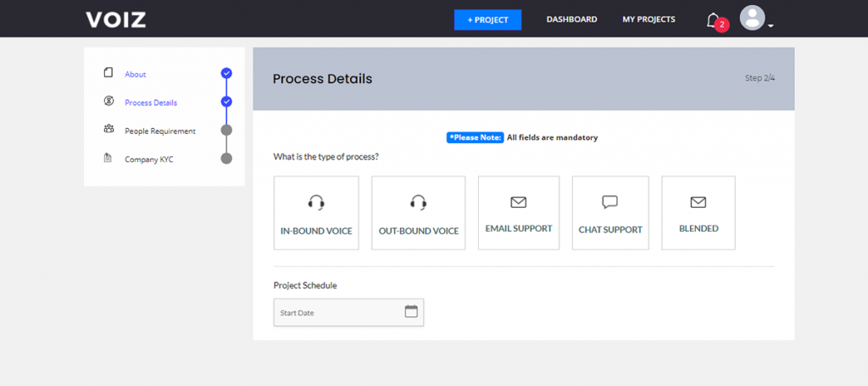
Task: Go to My Projects
Action: 648,20
